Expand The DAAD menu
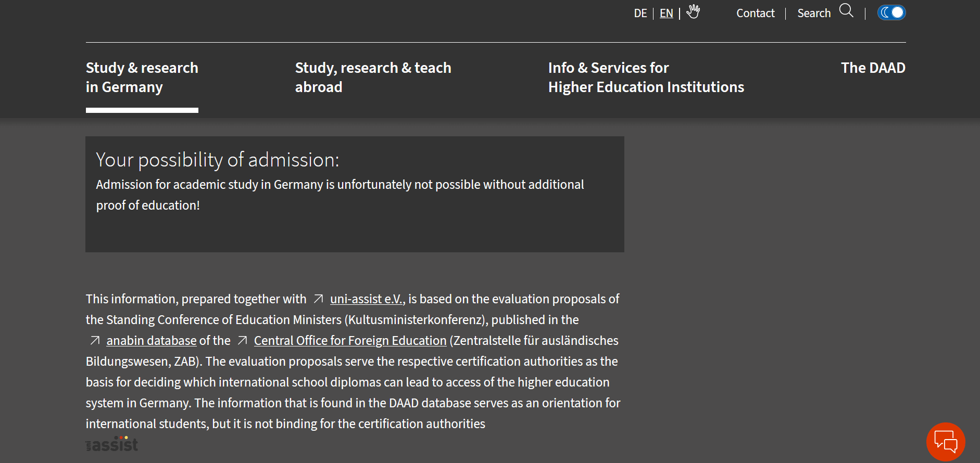 873,68
